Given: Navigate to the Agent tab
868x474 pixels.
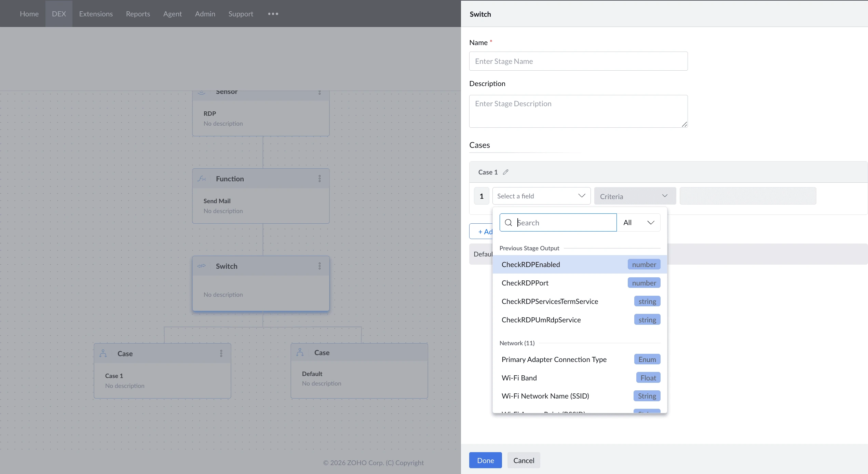Looking at the screenshot, I should 173,14.
